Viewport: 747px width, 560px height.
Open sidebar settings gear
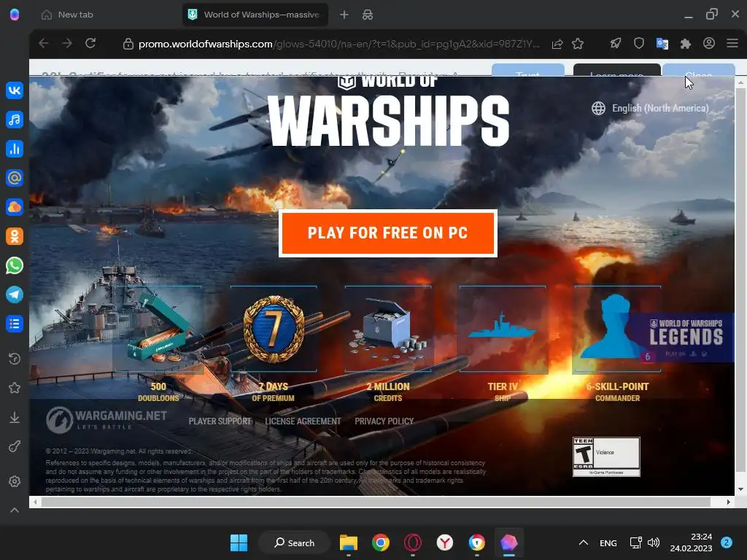[x=15, y=481]
